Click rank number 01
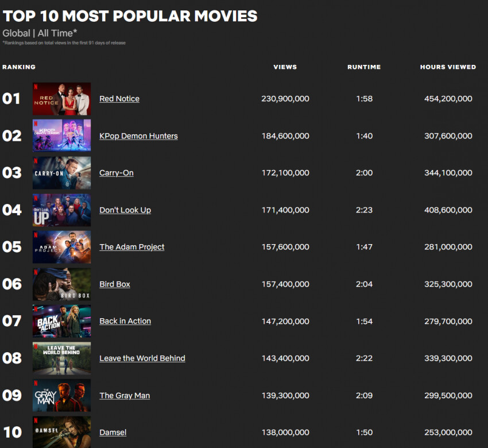The width and height of the screenshot is (488, 448). coord(11,99)
